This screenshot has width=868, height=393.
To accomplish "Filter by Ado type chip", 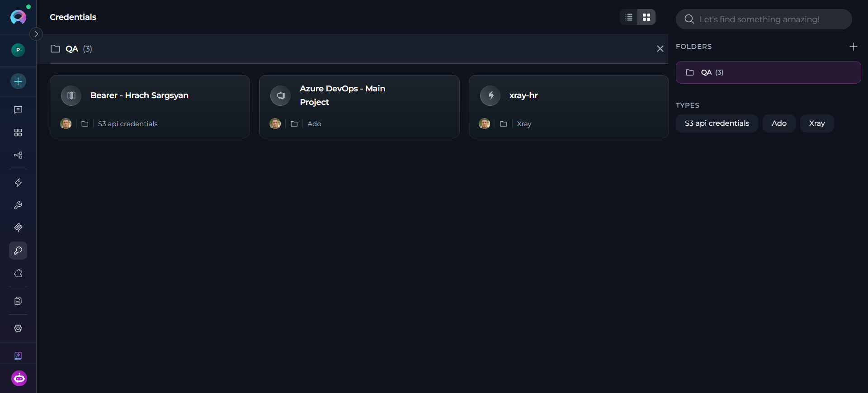I will [779, 123].
